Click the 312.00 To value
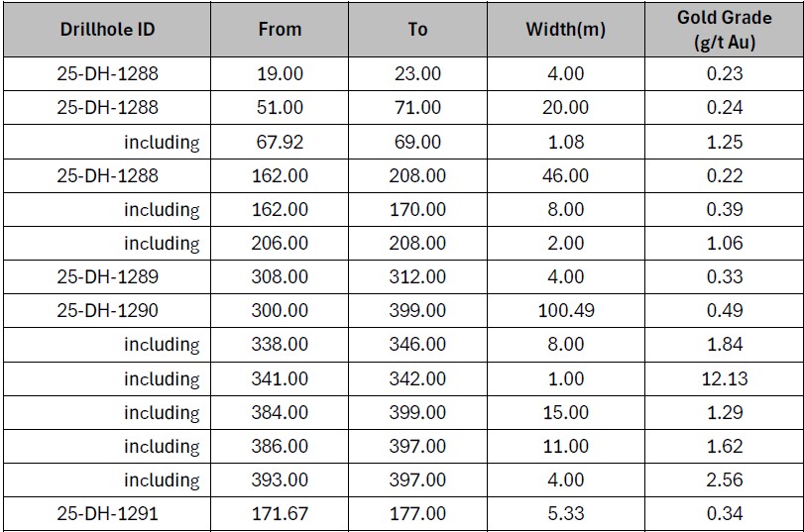Screen dimensions: 804x532 417,276
